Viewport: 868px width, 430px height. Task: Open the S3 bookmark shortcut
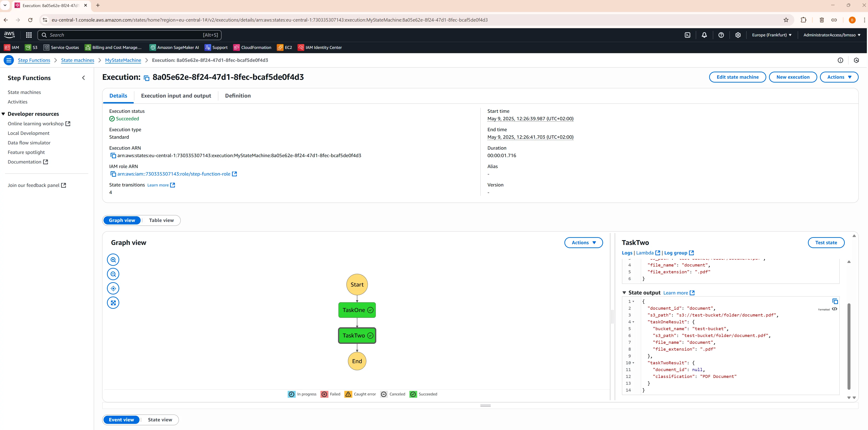pos(31,48)
